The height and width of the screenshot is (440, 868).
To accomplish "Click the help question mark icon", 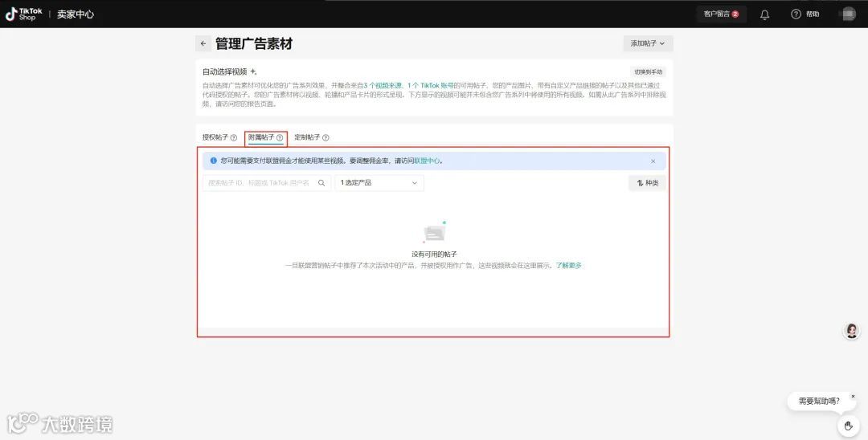I will [x=796, y=14].
